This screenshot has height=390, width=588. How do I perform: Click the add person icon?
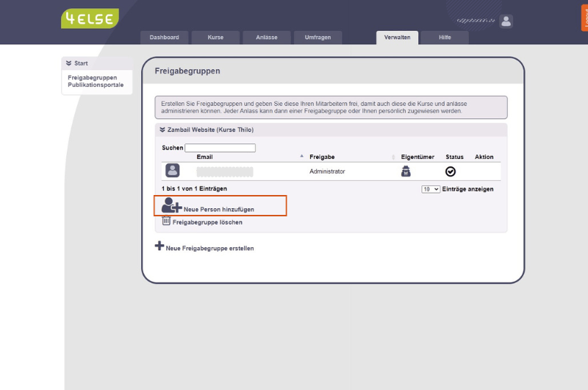tap(171, 205)
